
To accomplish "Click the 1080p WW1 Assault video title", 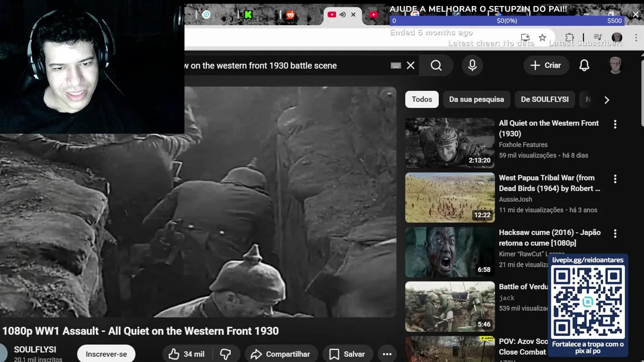I will (140, 331).
